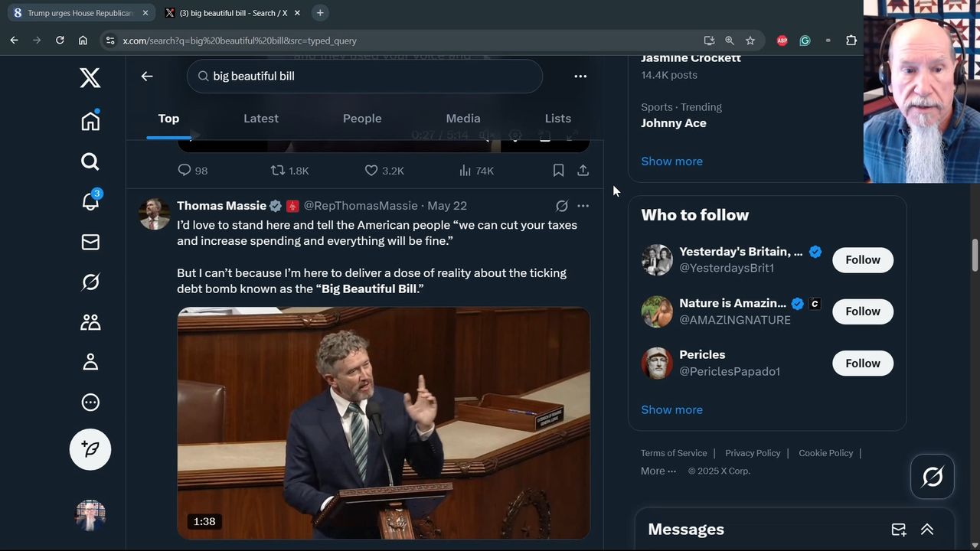Bookmark this page with star icon

tap(750, 41)
